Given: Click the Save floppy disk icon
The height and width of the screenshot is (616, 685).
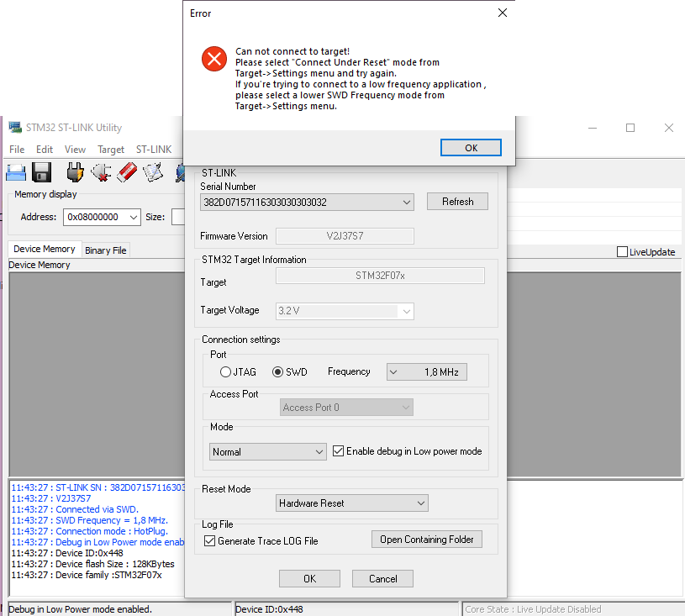Looking at the screenshot, I should (x=41, y=172).
